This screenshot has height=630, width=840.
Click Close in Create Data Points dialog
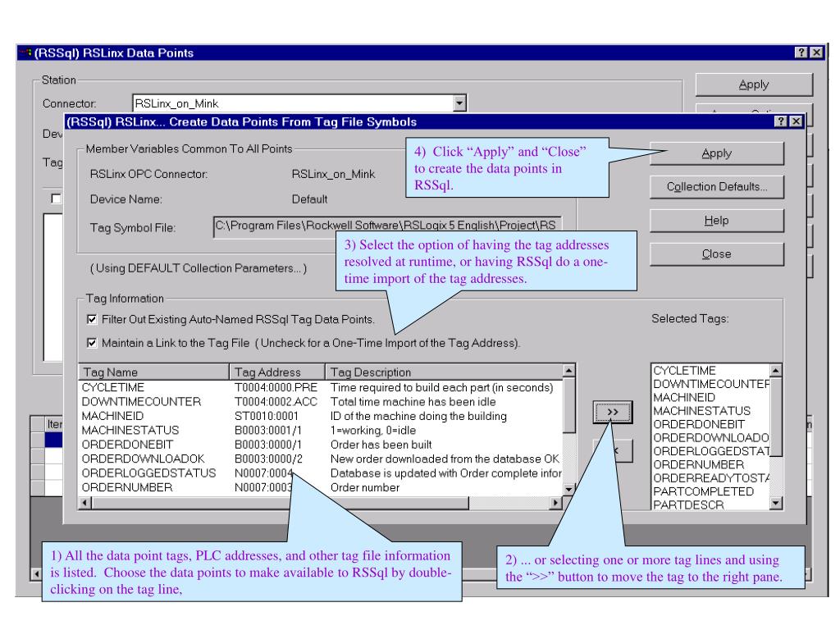[716, 254]
